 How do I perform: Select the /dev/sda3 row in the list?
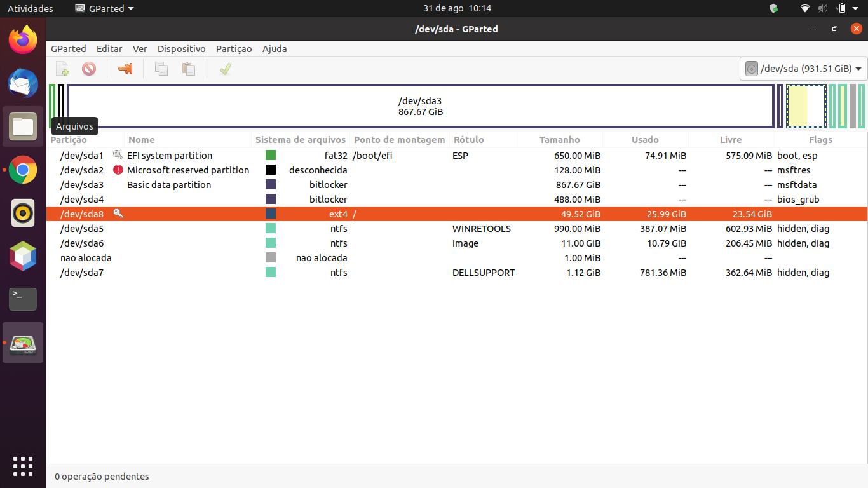[x=457, y=184]
